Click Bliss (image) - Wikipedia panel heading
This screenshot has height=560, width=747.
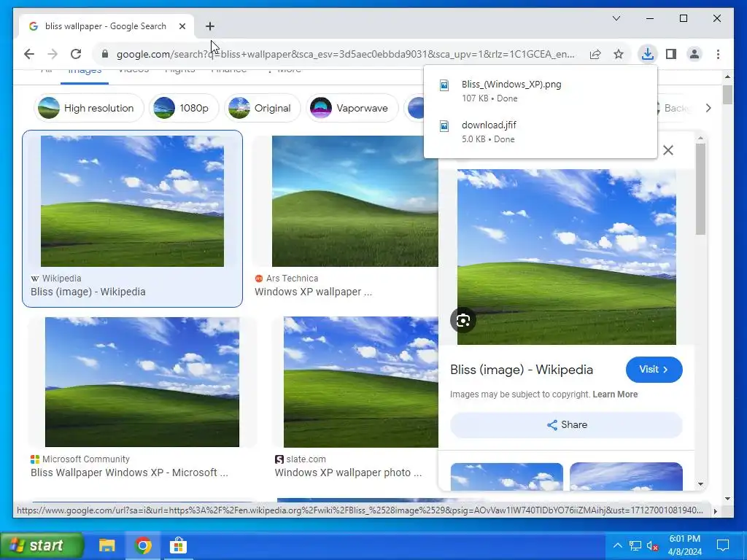pyautogui.click(x=522, y=370)
